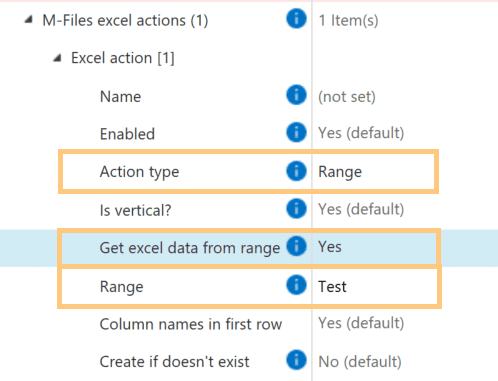This screenshot has width=498, height=381.
Task: Show info tooltip for Name setting
Action: click(x=296, y=95)
